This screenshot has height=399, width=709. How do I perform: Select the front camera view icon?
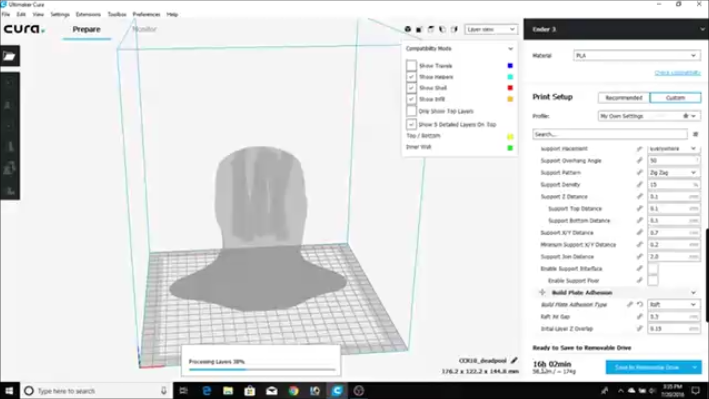(x=419, y=29)
